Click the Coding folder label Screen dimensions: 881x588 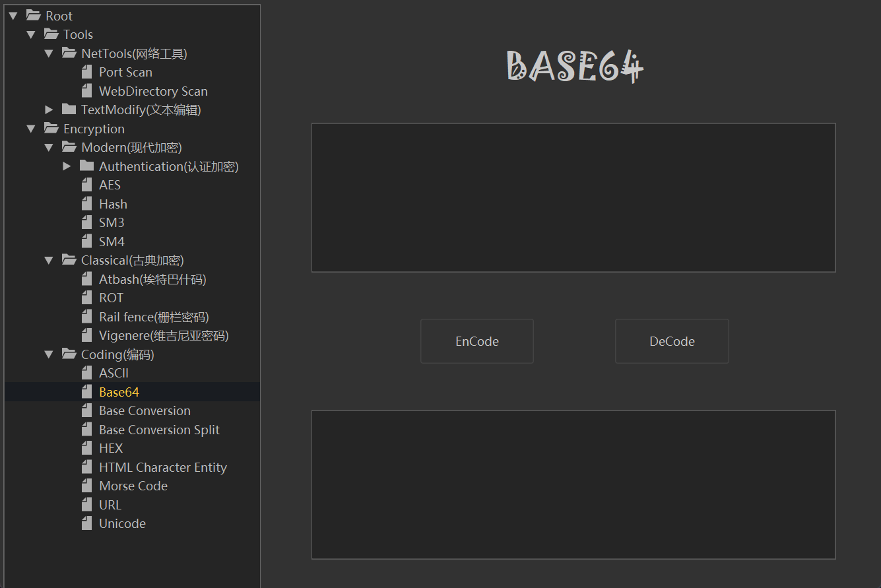(x=117, y=354)
